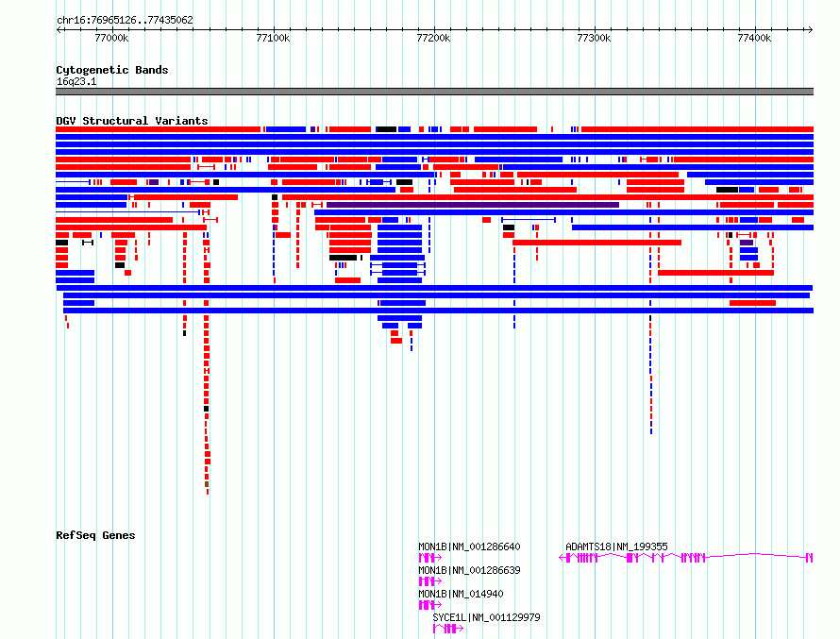Viewport: 840px width, 639px height.
Task: Click the 77100k ruler tick label
Action: coord(273,38)
